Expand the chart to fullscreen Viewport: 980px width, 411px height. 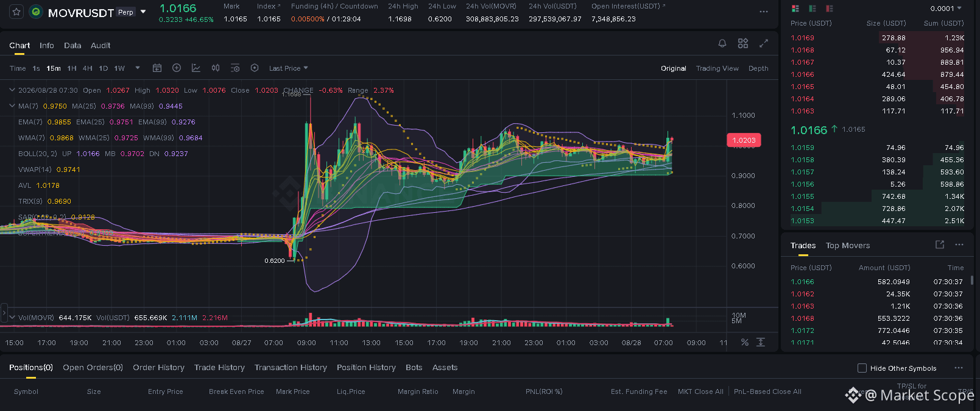point(764,43)
